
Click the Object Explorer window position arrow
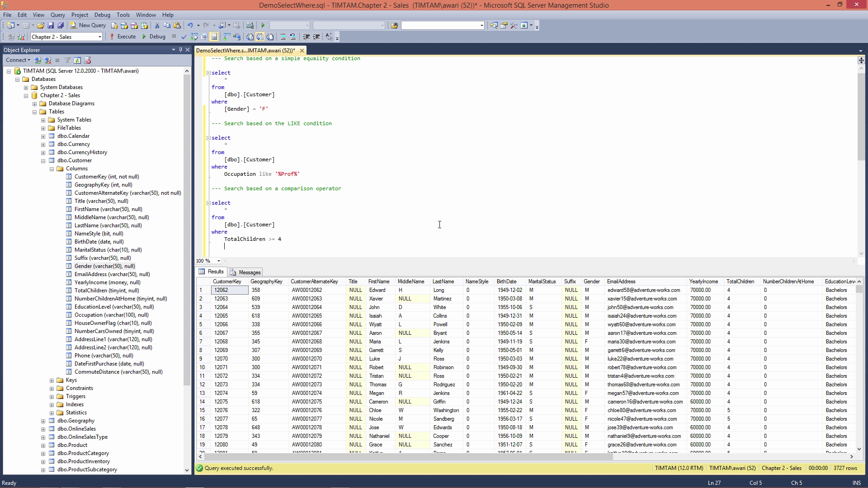[x=173, y=50]
